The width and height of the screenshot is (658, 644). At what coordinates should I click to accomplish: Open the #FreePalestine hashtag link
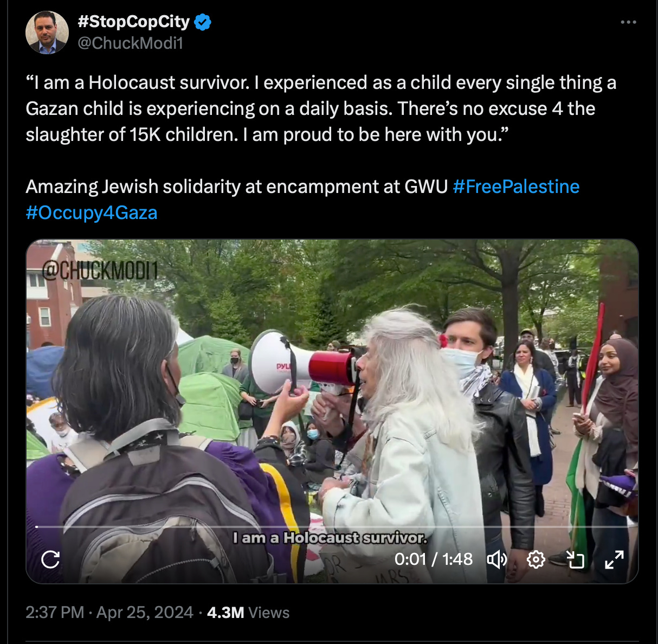point(516,186)
